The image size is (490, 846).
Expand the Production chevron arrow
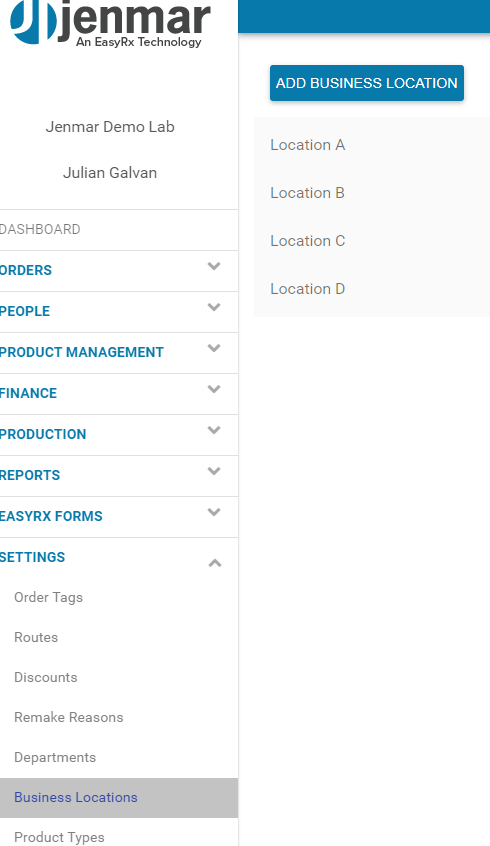pyautogui.click(x=214, y=430)
